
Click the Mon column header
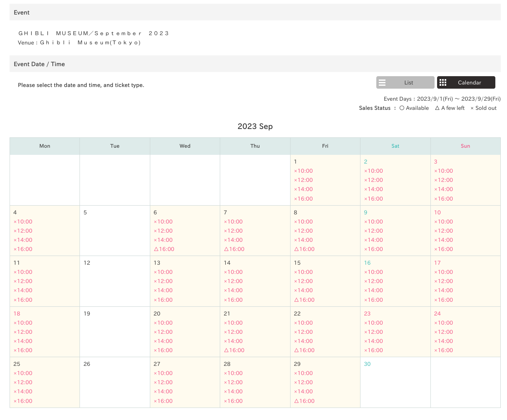45,146
